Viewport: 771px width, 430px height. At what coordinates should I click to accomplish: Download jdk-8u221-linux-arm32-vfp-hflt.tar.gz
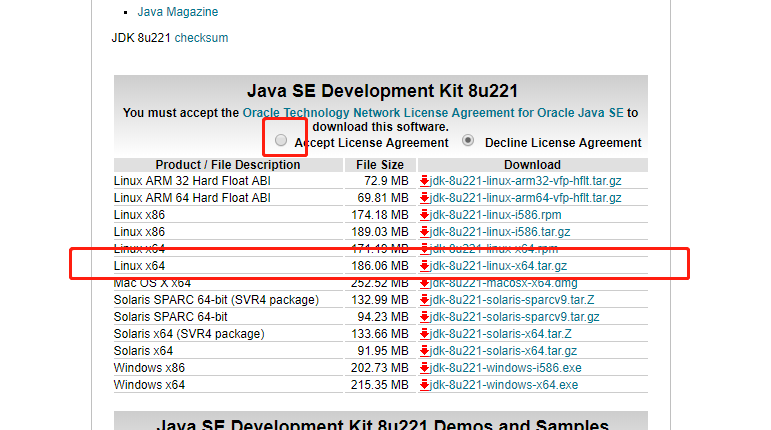coord(525,181)
